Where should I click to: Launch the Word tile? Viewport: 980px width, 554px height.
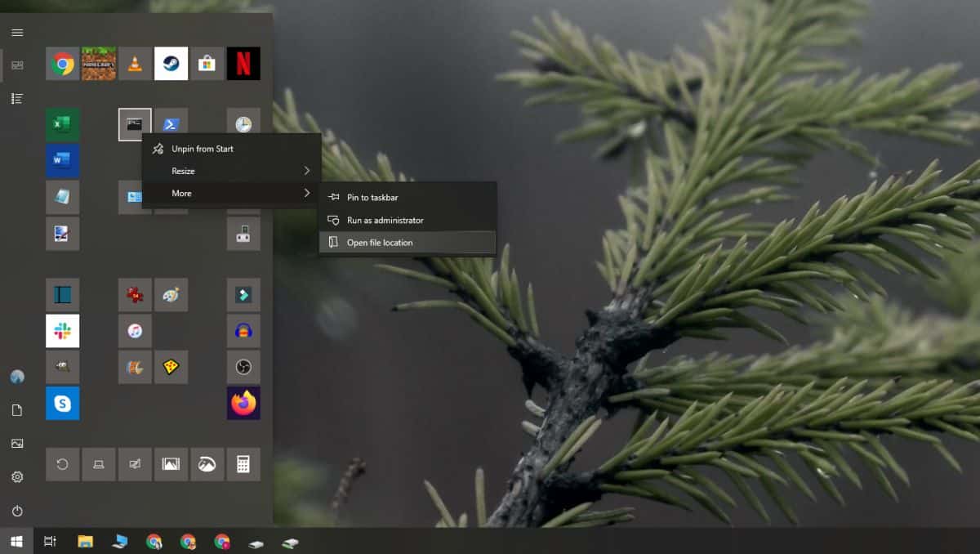(62, 161)
